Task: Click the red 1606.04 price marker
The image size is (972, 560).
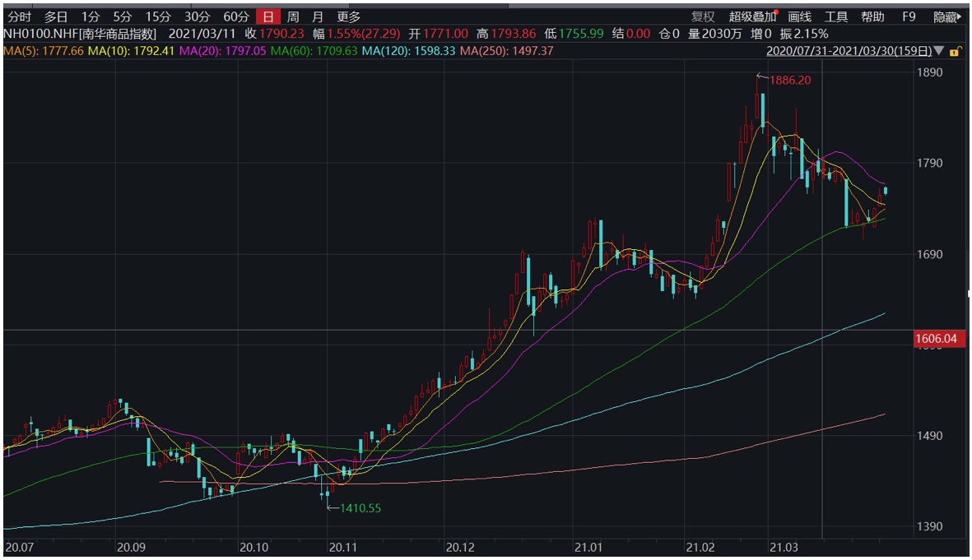Action: pyautogui.click(x=940, y=339)
